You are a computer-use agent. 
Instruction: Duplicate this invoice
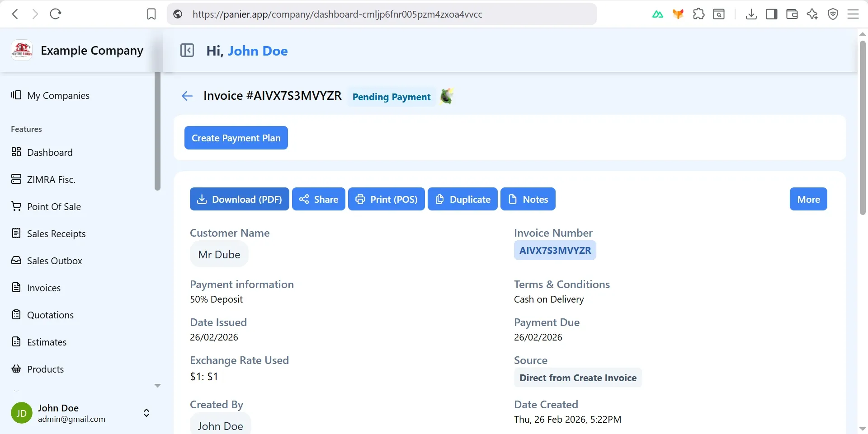462,199
